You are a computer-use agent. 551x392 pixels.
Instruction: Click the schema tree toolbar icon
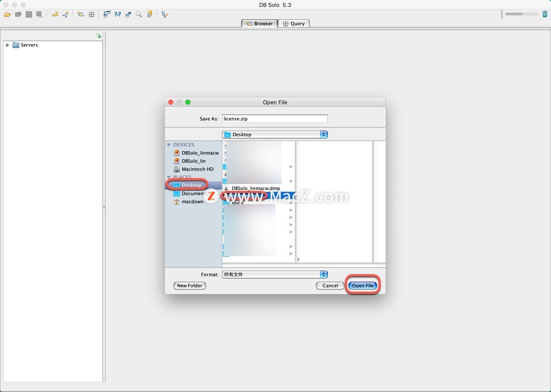(x=81, y=15)
